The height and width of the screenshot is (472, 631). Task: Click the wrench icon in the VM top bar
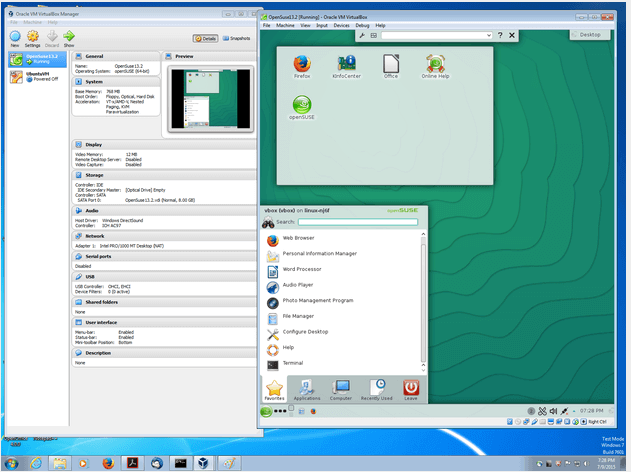pyautogui.click(x=362, y=35)
